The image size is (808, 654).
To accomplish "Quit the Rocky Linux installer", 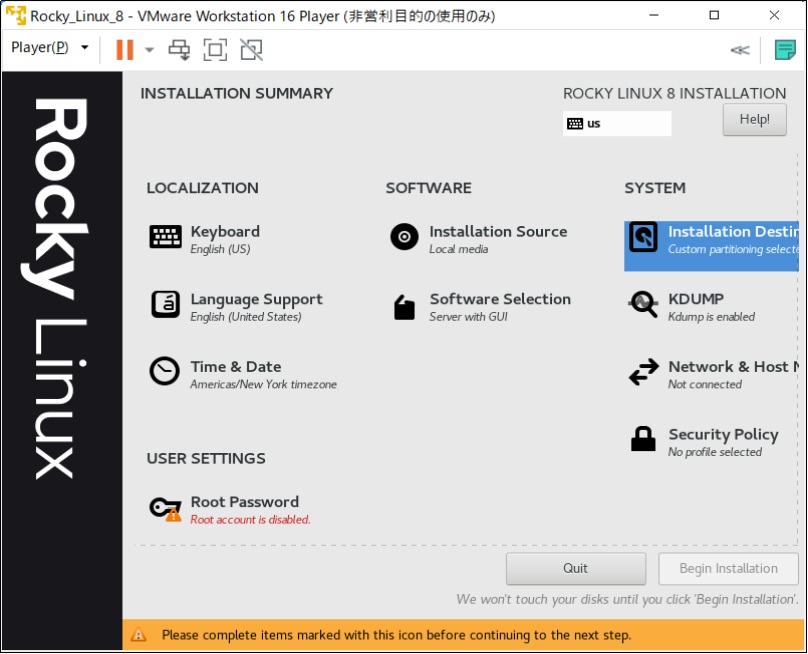I will (x=575, y=568).
